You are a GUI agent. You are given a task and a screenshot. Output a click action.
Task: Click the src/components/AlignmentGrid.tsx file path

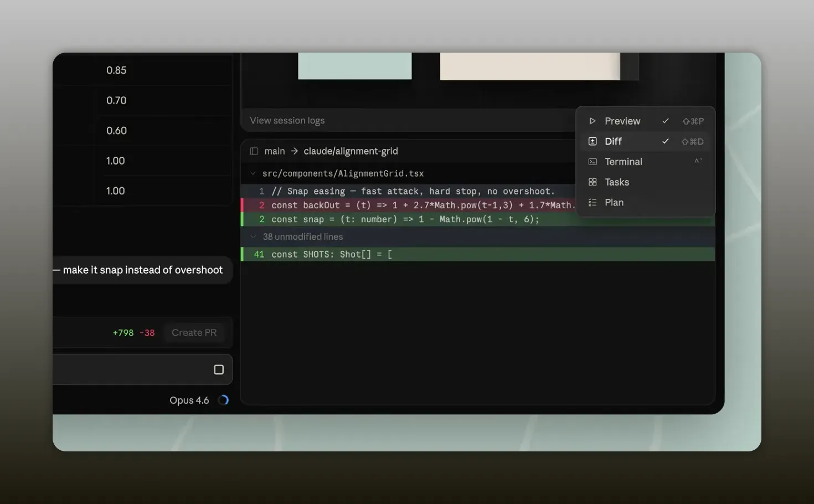pos(343,173)
